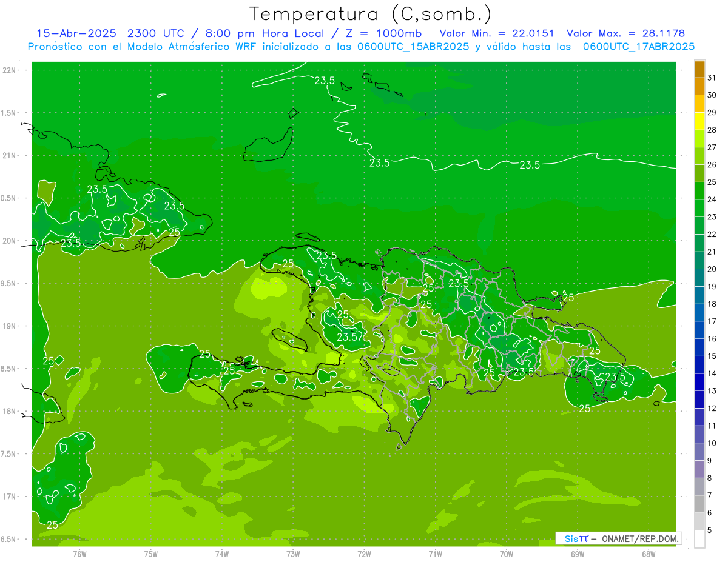Click the "21N" latitude axis label

(9, 155)
